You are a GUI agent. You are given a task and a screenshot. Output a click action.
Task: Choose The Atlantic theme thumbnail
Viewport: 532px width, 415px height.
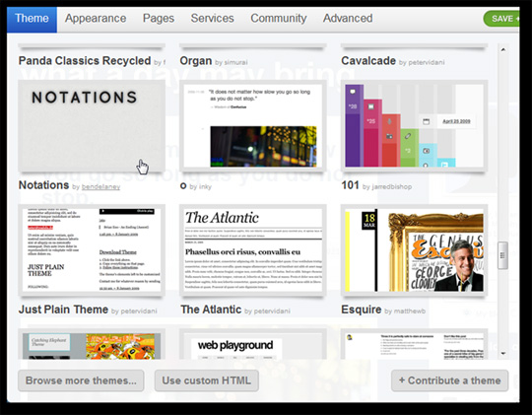coord(253,250)
